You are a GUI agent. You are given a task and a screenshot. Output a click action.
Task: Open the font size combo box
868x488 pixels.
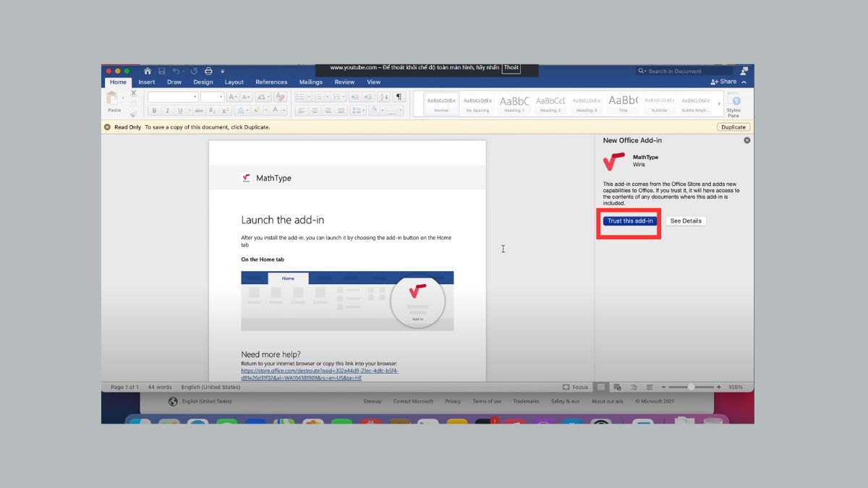tap(212, 97)
